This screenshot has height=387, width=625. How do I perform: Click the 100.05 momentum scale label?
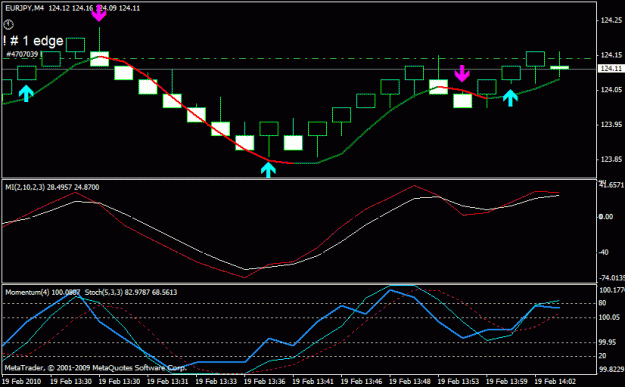[x=609, y=317]
